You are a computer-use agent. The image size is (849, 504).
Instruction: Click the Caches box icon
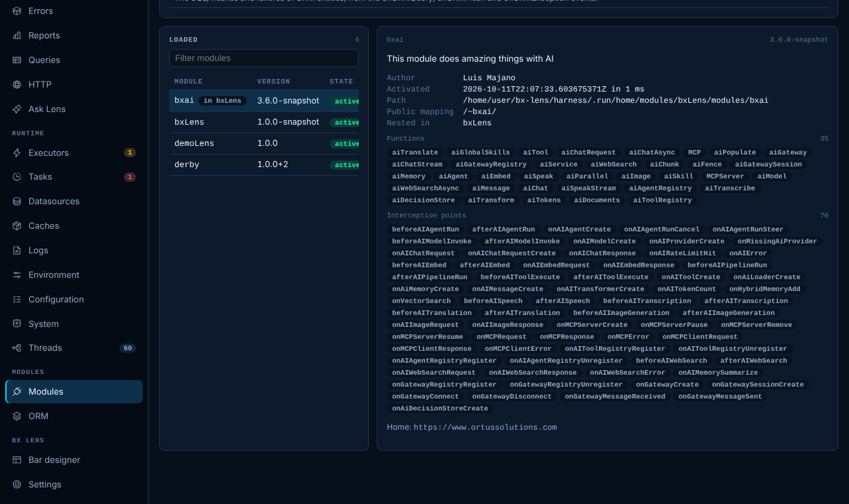(17, 225)
